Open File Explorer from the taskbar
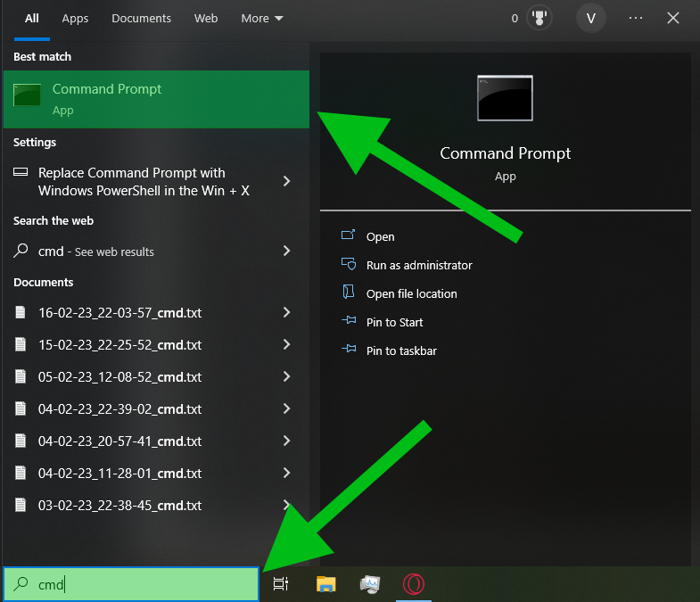This screenshot has width=700, height=602. click(325, 583)
